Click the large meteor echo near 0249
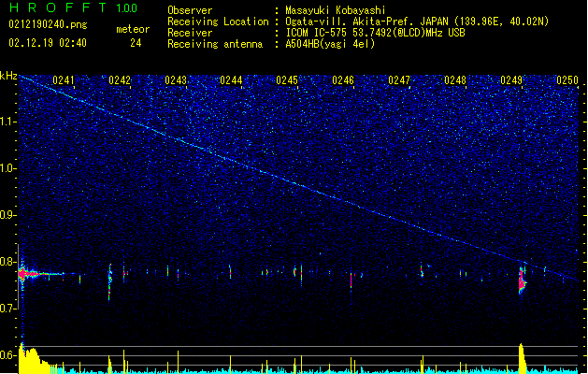This screenshot has width=588, height=374. tap(523, 280)
